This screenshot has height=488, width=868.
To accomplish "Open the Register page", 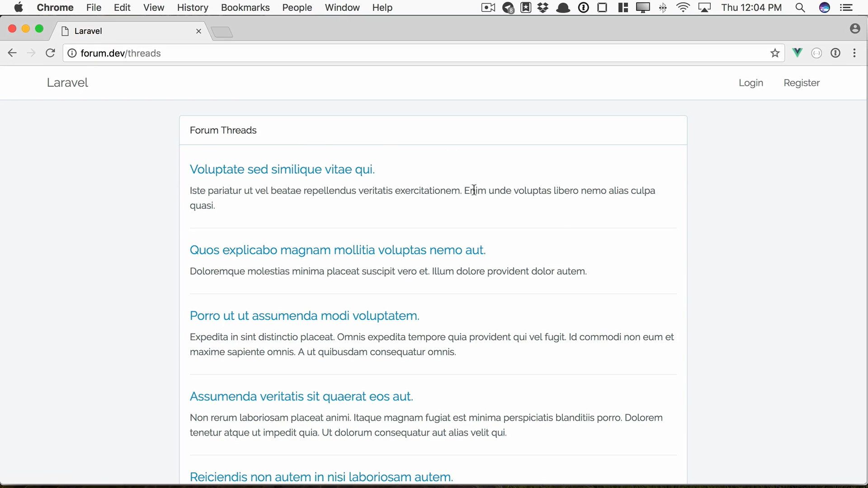I will [x=802, y=82].
